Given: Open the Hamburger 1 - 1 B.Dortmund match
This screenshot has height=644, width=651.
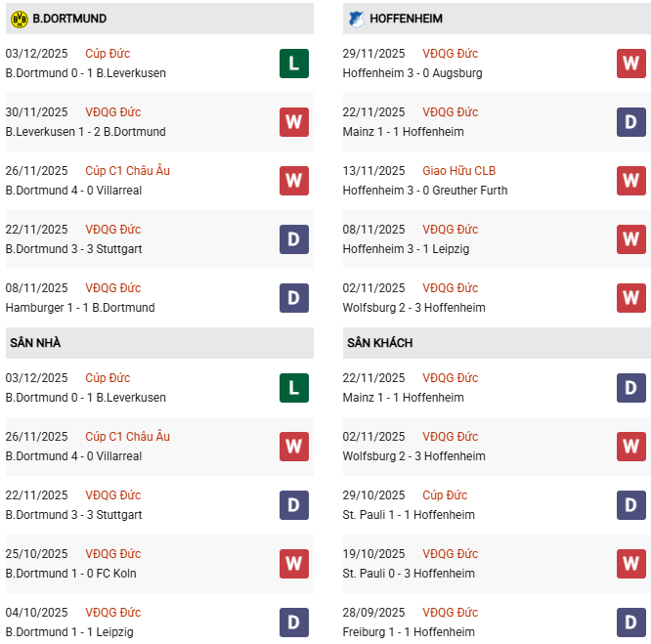Looking at the screenshot, I should click(79, 308).
